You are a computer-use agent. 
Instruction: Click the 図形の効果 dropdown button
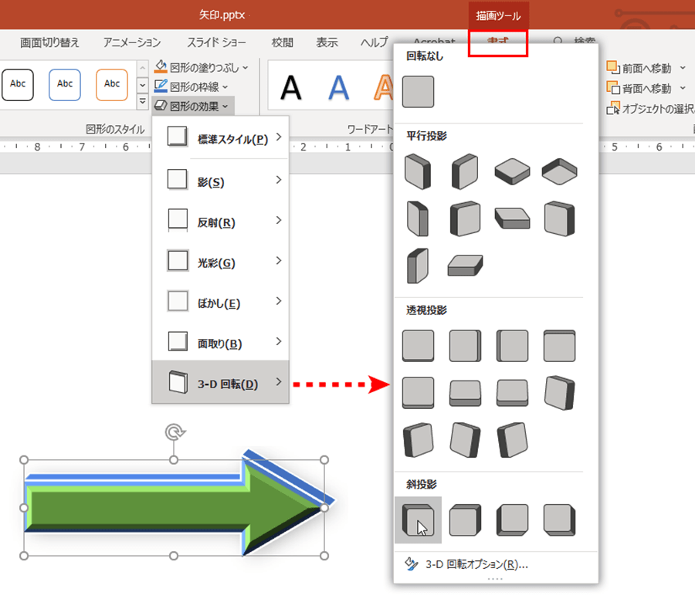[x=192, y=105]
